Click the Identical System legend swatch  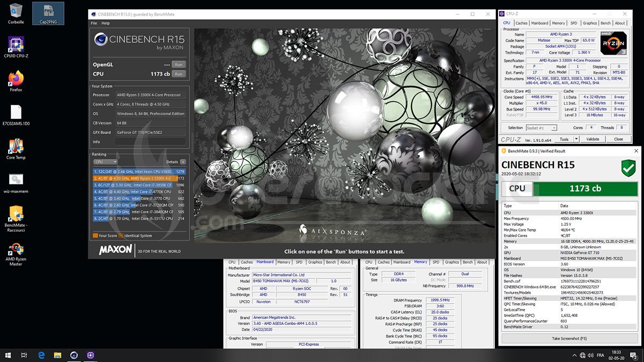point(121,235)
